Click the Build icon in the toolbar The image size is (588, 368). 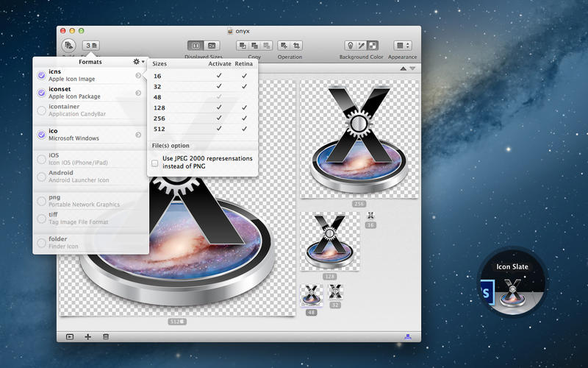point(70,46)
